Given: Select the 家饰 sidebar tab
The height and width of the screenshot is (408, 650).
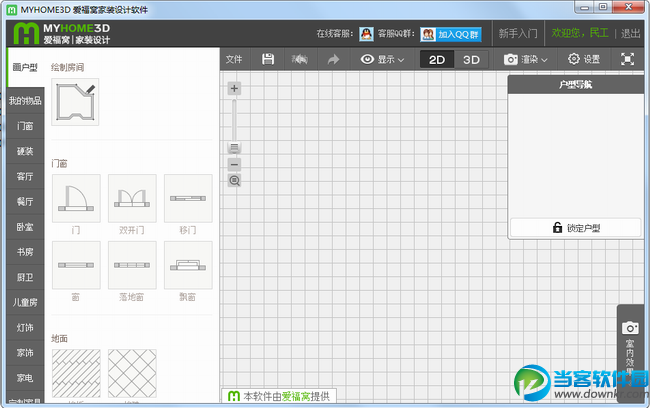Looking at the screenshot, I should (25, 353).
